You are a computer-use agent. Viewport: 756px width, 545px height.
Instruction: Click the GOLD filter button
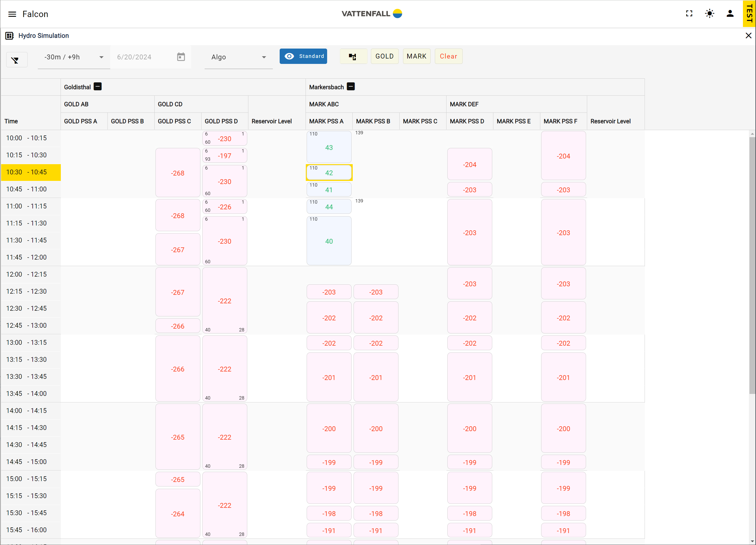384,56
